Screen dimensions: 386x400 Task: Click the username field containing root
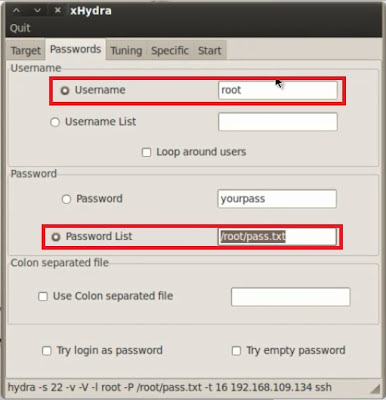[x=278, y=90]
